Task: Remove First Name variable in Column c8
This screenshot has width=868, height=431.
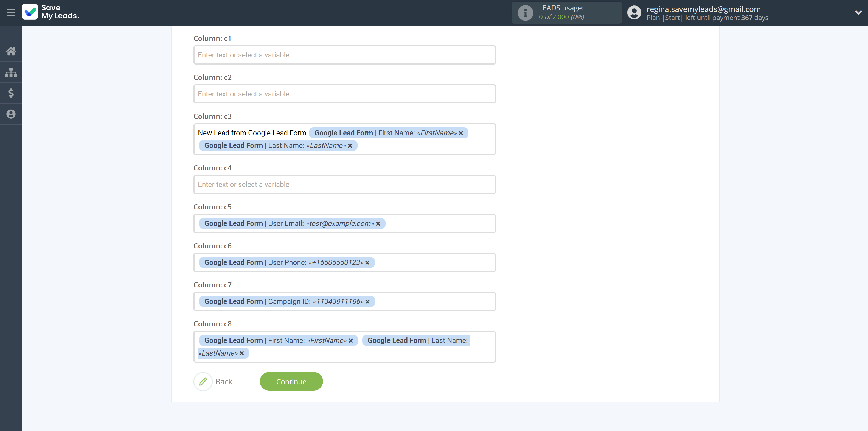Action: click(350, 341)
